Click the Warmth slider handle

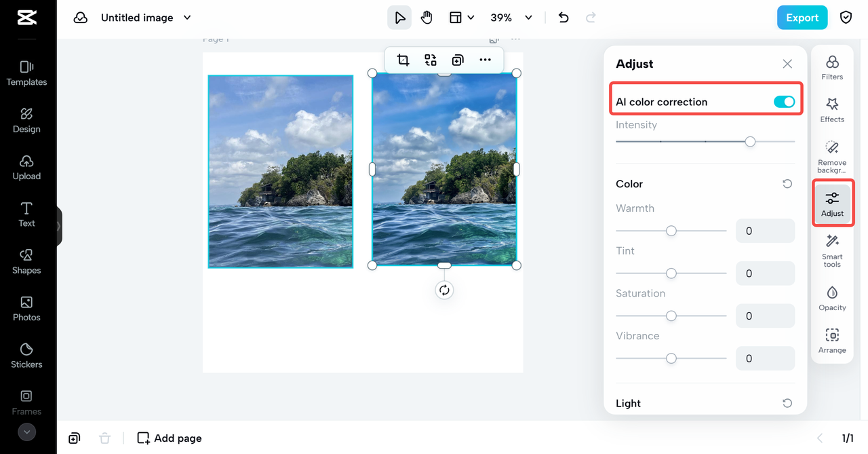tap(671, 231)
